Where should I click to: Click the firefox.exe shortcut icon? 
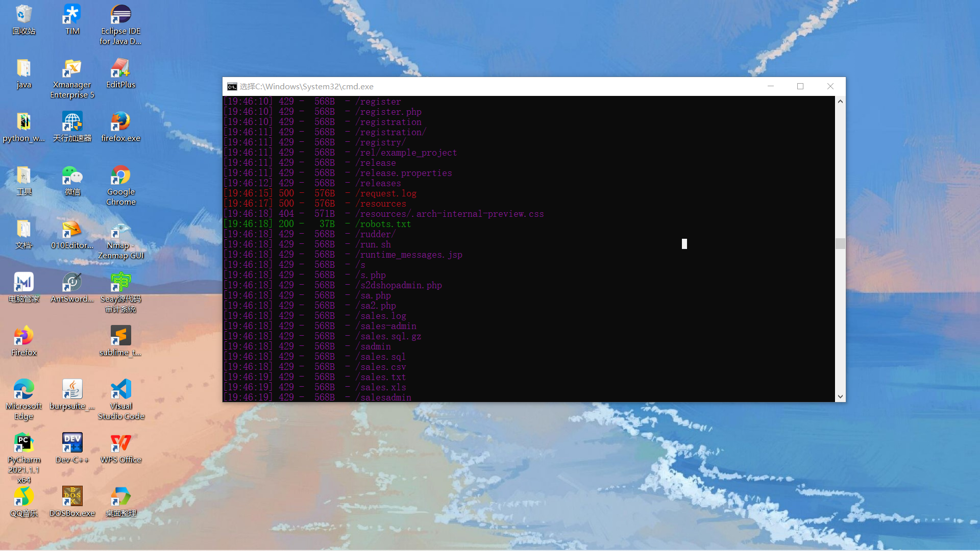[x=121, y=122]
